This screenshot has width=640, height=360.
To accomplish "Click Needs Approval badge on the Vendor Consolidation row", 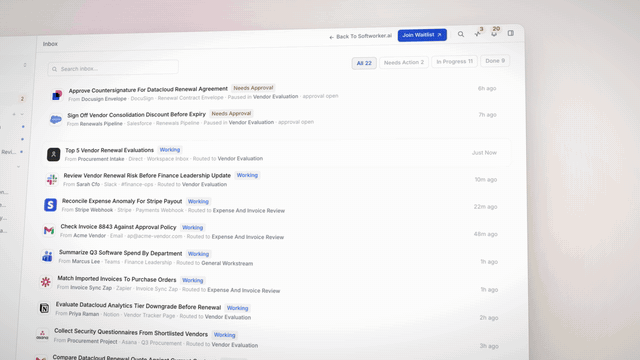I will 231,113.
